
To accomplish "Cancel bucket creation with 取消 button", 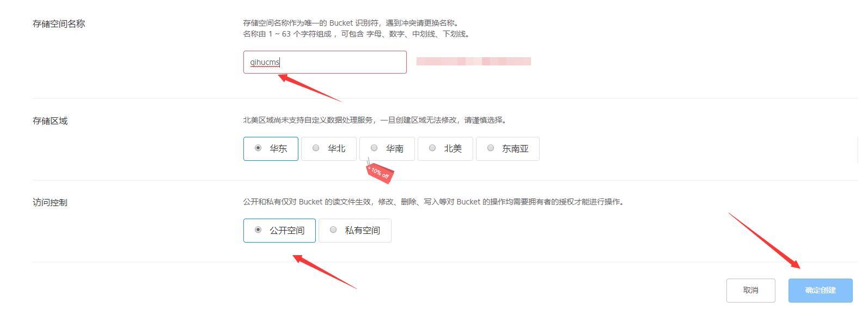I will pos(751,290).
